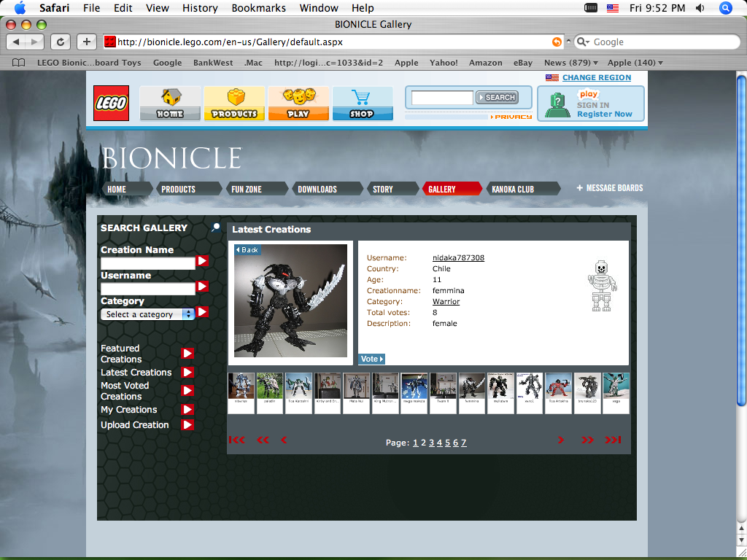This screenshot has width=747, height=560.
Task: Click Featured Creations arrow
Action: click(x=187, y=354)
